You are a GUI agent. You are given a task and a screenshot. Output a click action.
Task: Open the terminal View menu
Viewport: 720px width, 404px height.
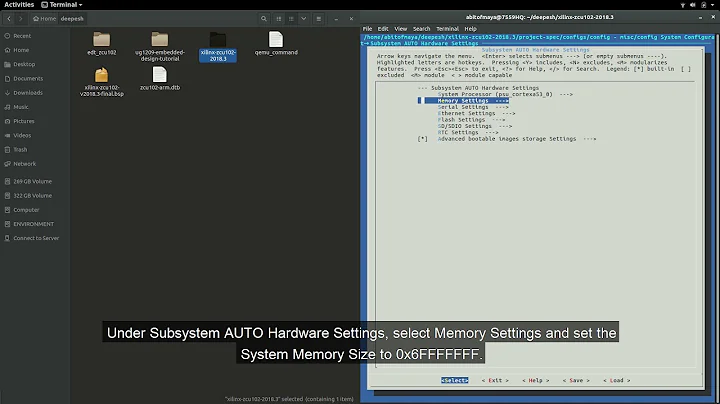tap(400, 28)
